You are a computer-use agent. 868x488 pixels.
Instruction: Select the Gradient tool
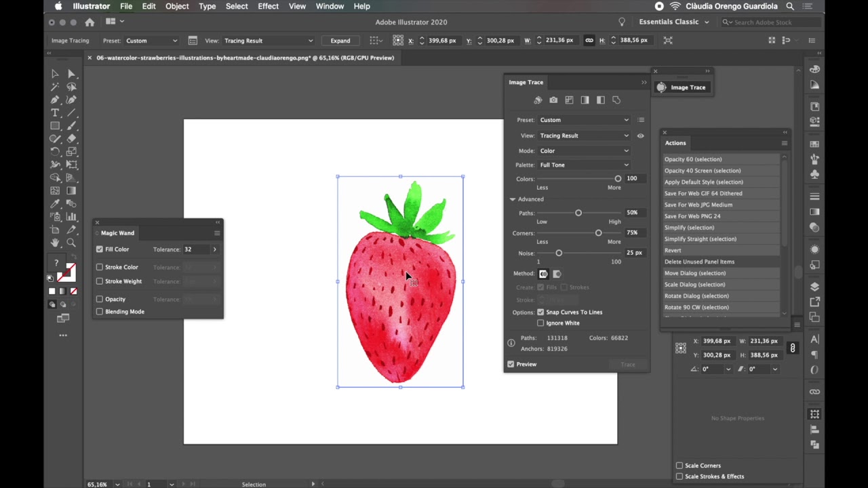click(x=71, y=190)
